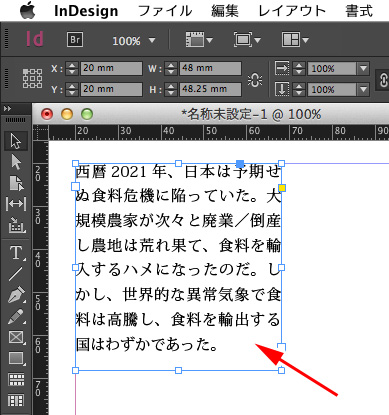Screen dimensions: 389x415
Task: Click the H height field
Action: pos(210,89)
